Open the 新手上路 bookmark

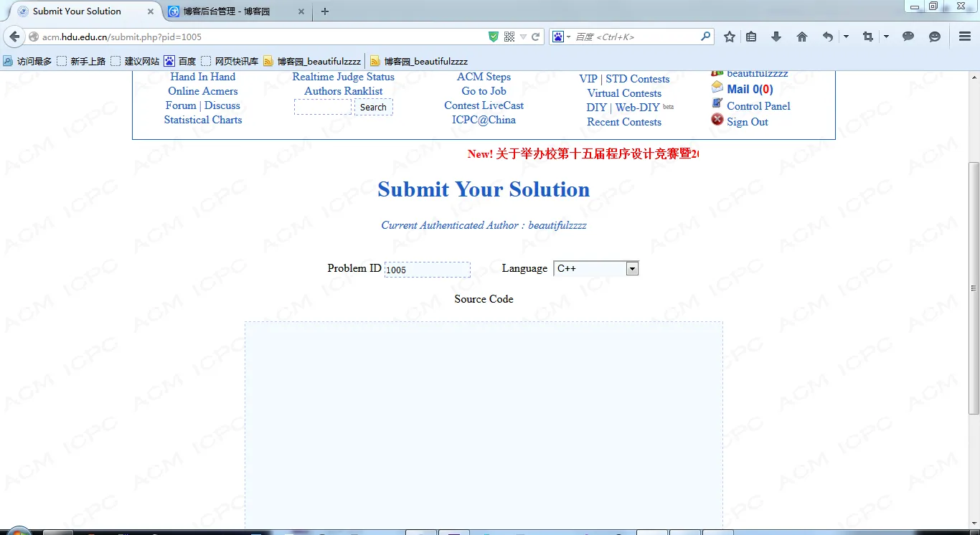click(x=81, y=62)
